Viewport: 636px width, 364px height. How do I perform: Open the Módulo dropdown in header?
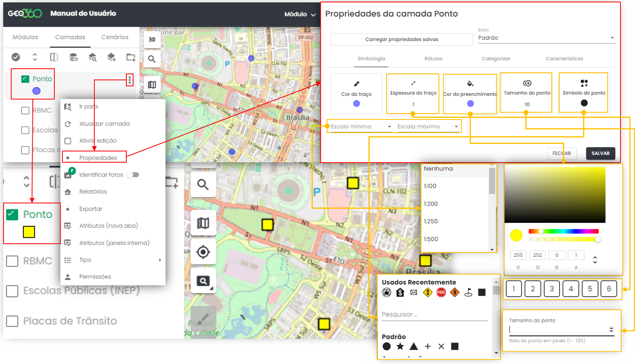click(x=300, y=14)
